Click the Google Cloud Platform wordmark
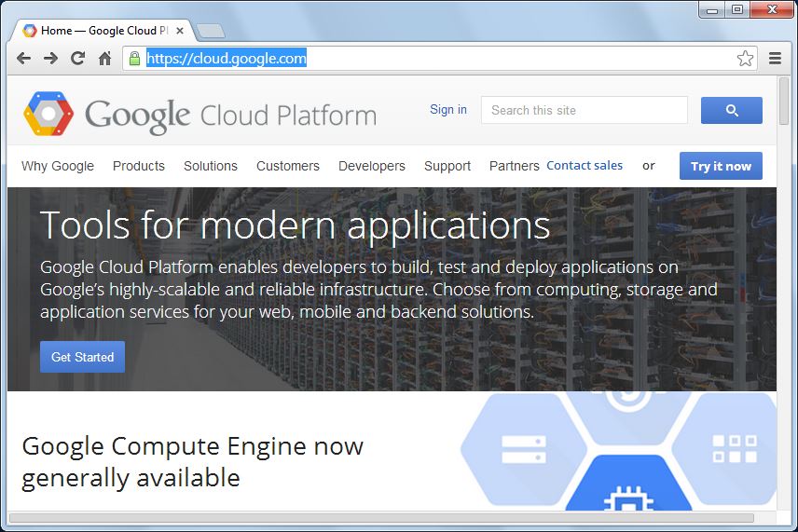This screenshot has height=532, width=798. click(231, 116)
